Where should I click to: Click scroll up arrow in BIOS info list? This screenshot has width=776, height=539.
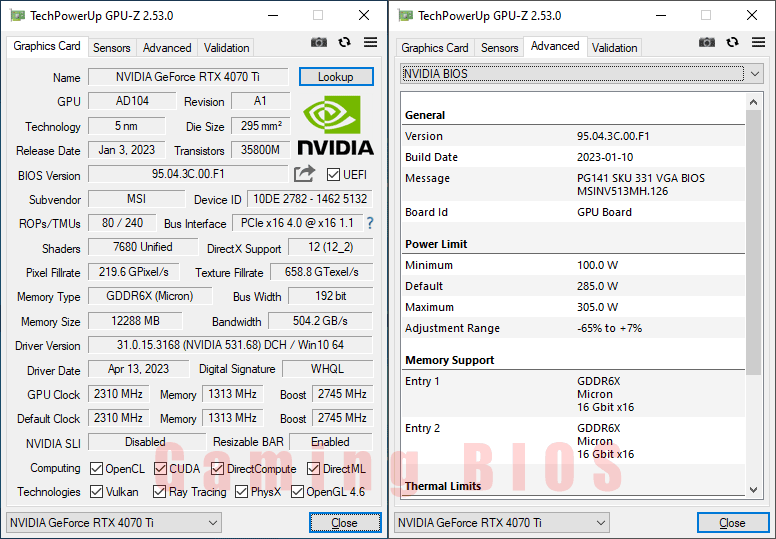click(x=754, y=102)
